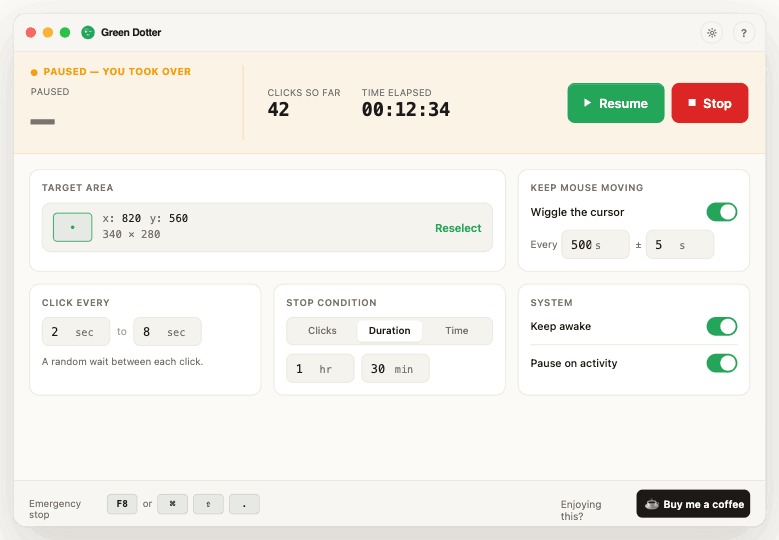
Task: Click the coffee cup icon
Action: 651,504
